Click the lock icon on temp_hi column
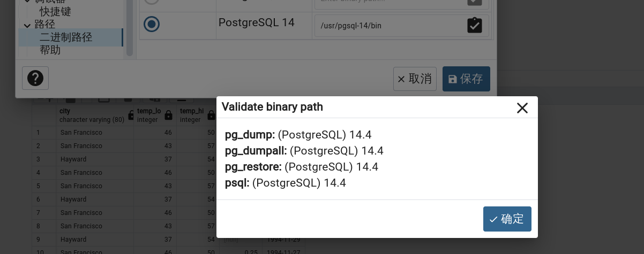 click(211, 115)
